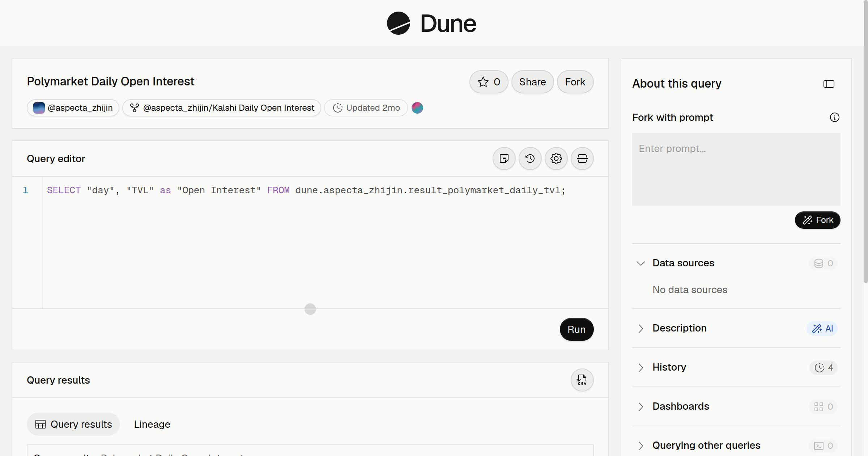Click the Dashboards count badge
868x456 pixels.
pos(823,407)
